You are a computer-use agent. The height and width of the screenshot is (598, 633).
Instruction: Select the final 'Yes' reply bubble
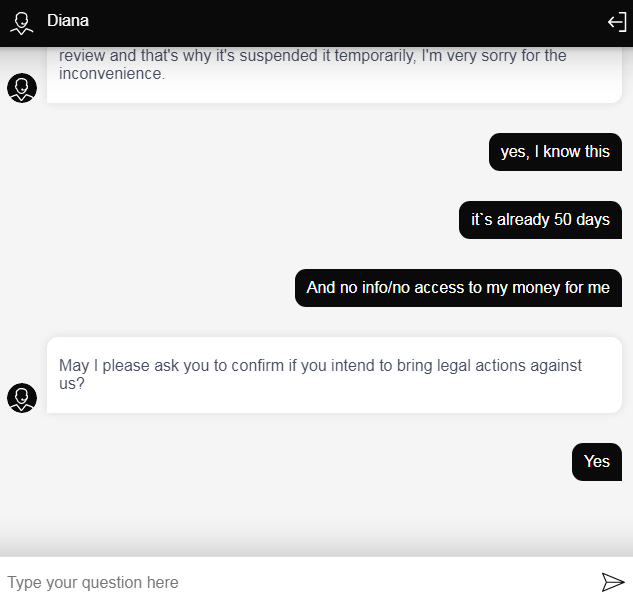[597, 462]
